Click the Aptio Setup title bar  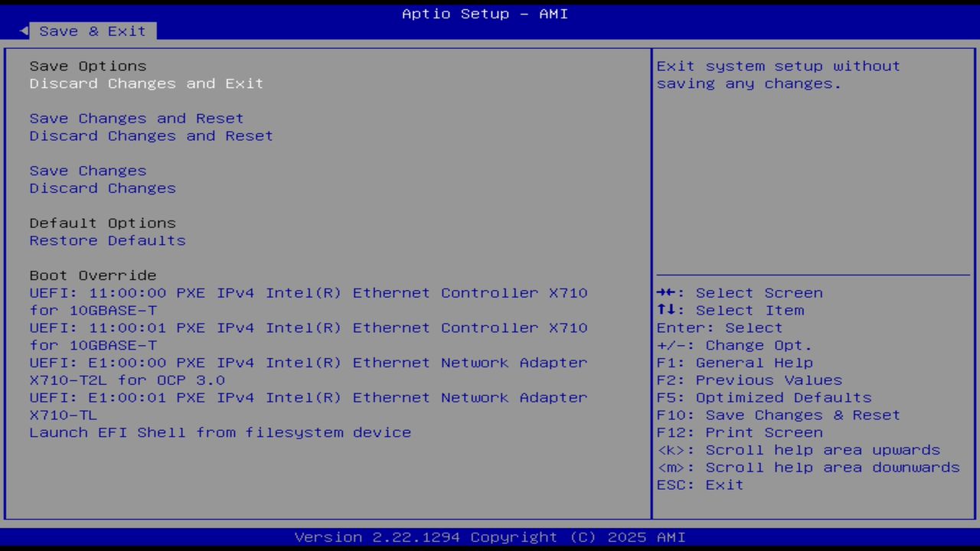(x=484, y=13)
